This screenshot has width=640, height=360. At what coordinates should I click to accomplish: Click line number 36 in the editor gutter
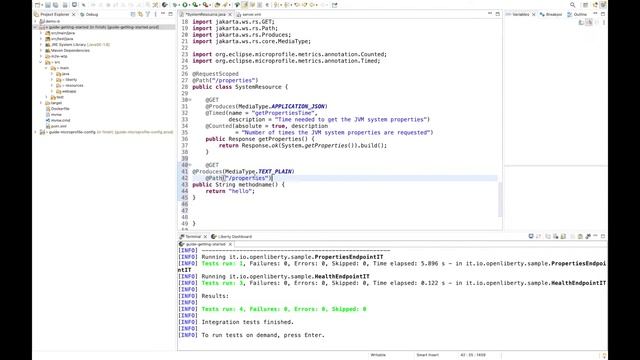tap(184, 139)
